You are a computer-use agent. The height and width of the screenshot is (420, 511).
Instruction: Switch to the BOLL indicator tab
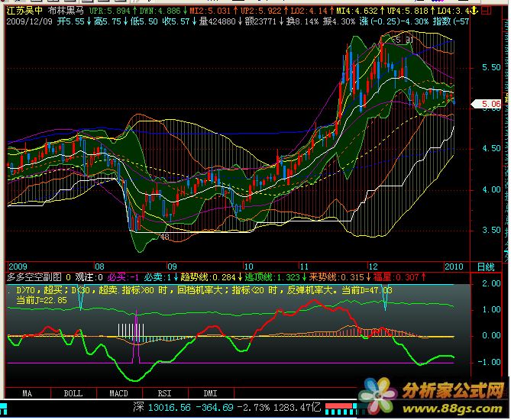click(x=73, y=393)
